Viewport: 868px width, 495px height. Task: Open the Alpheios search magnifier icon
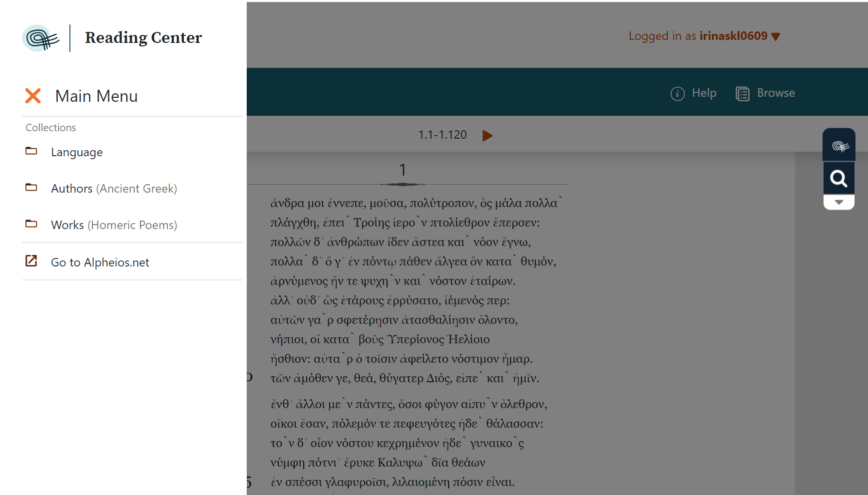[839, 178]
